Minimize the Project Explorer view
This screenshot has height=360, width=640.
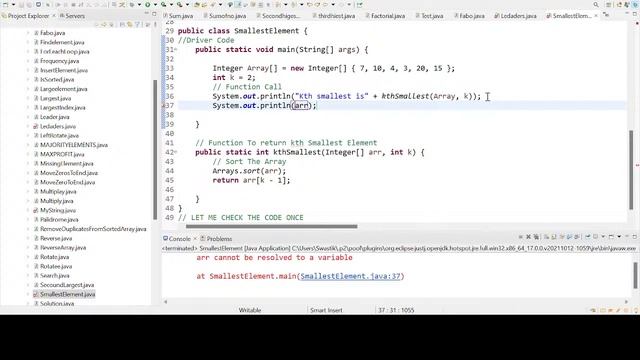(x=147, y=14)
